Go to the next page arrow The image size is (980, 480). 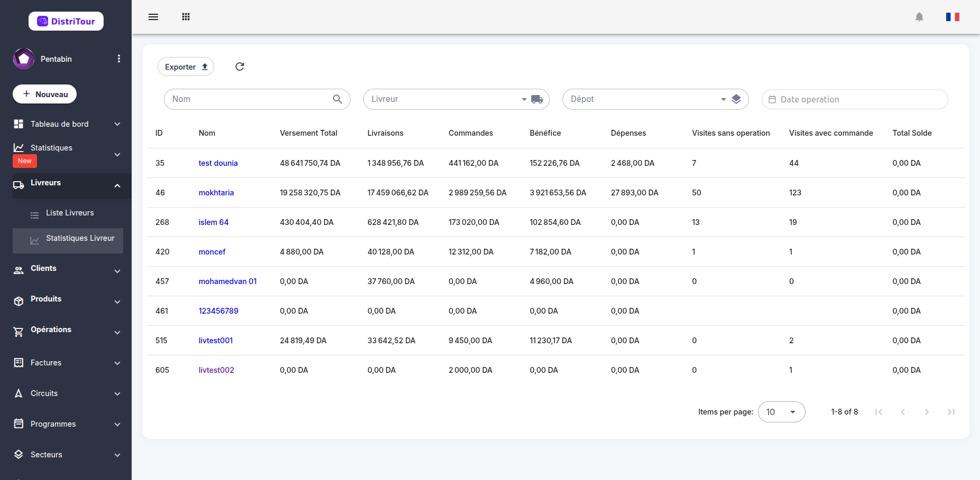pos(927,412)
